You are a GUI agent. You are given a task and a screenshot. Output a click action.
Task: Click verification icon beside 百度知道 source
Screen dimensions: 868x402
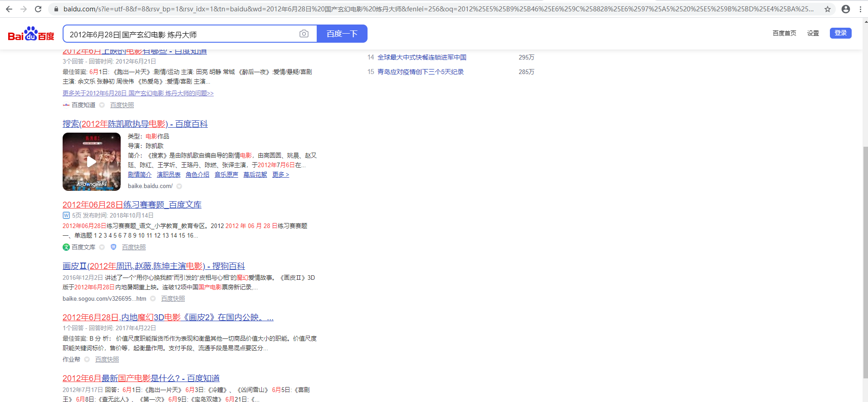(x=102, y=105)
